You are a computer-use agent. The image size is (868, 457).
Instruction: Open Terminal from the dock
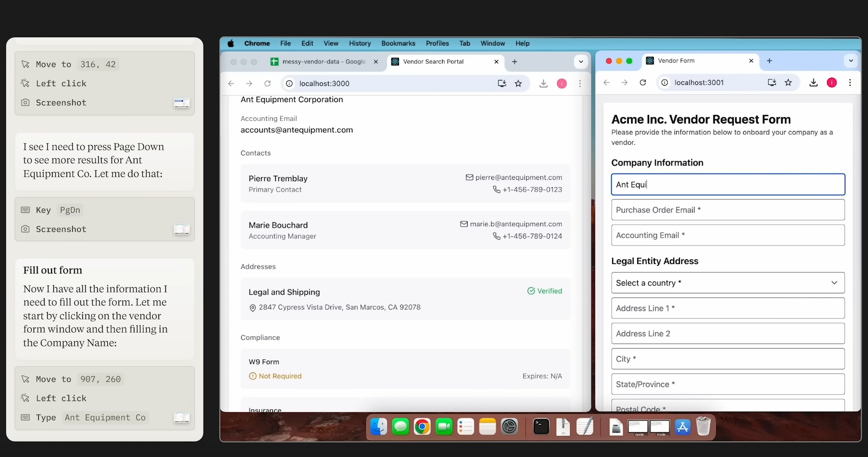(541, 427)
